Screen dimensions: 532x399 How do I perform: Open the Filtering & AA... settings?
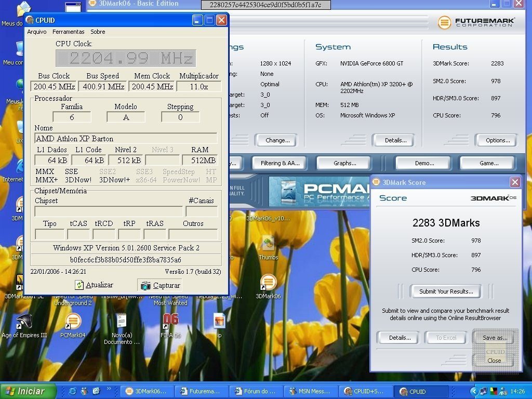click(280, 163)
